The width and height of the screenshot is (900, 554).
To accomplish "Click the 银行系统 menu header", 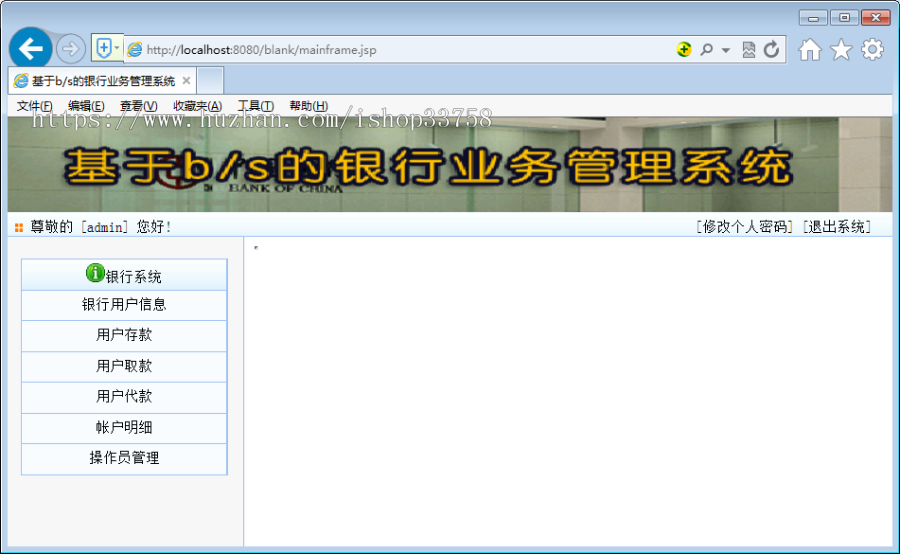I will coord(124,275).
